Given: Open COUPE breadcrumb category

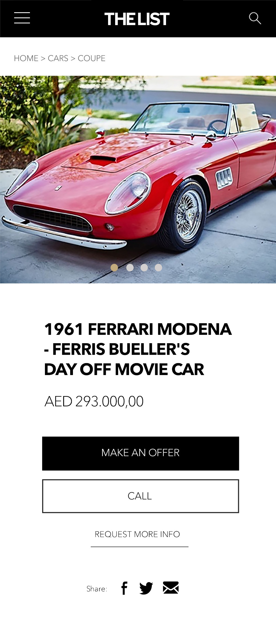Looking at the screenshot, I should tap(91, 58).
